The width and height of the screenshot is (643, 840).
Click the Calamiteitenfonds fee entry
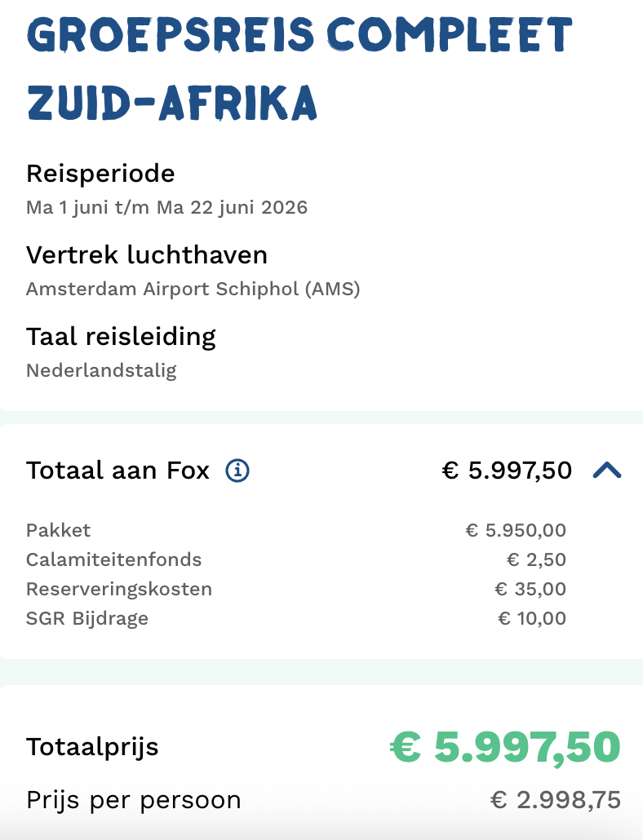114,559
